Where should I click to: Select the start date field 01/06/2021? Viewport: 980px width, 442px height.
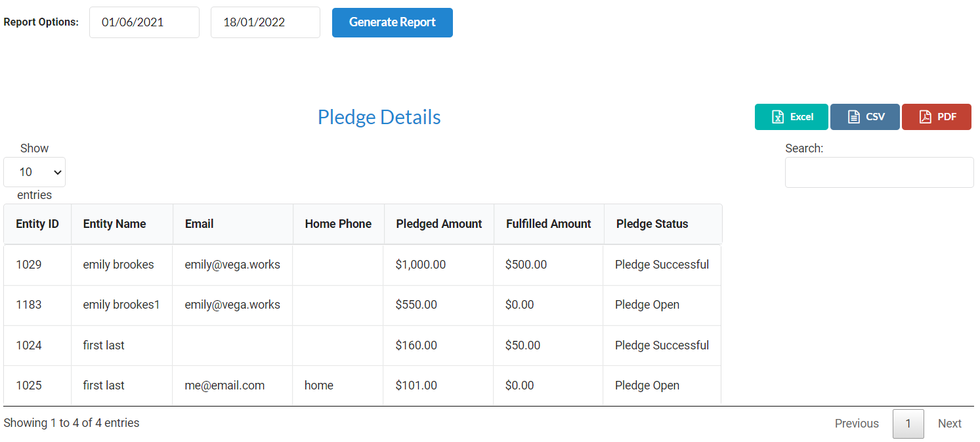click(144, 22)
